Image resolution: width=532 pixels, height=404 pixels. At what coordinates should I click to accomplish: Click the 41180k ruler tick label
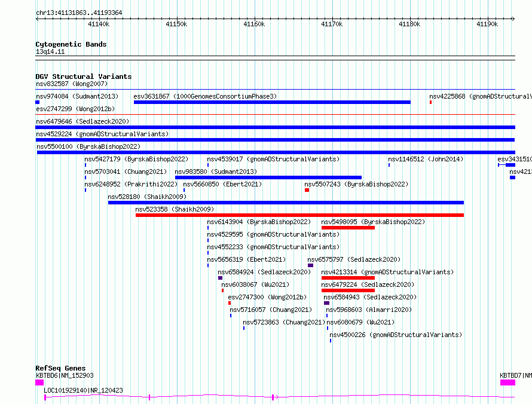pyautogui.click(x=409, y=24)
